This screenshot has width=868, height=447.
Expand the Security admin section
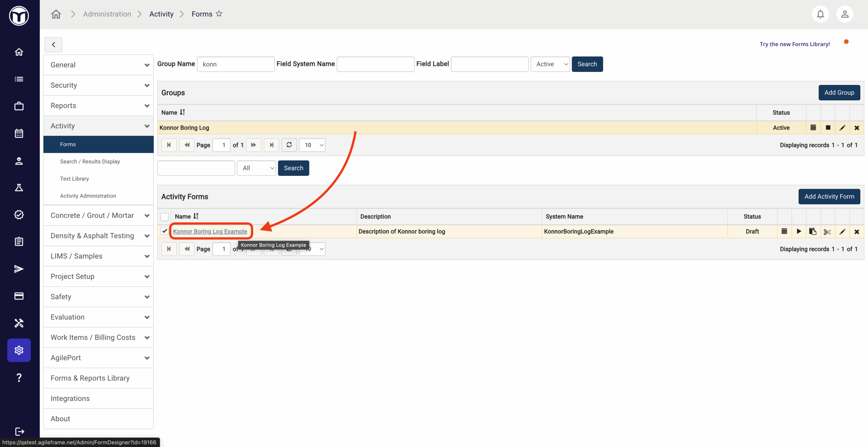(98, 85)
